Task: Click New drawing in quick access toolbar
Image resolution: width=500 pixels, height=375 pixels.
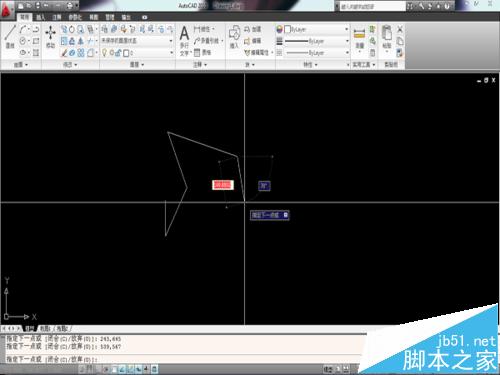Action: (21, 6)
